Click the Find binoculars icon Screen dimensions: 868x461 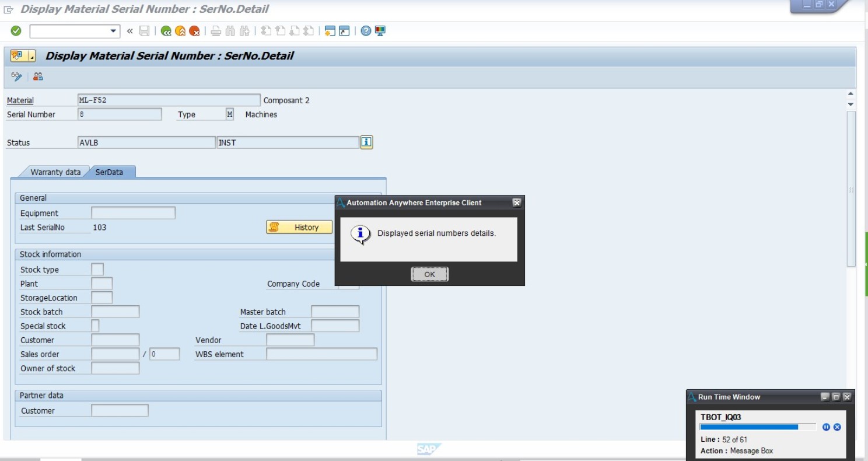tap(230, 31)
